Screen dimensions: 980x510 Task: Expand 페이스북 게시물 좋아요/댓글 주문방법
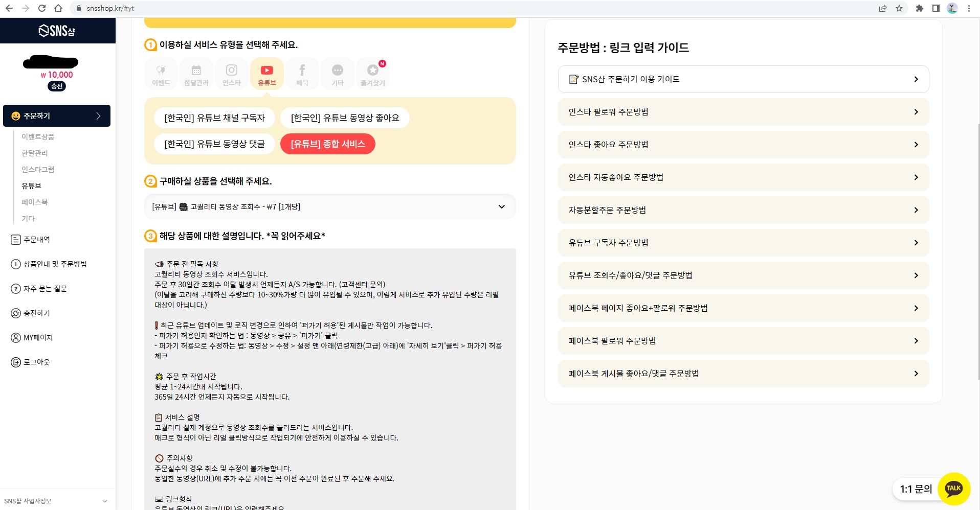[743, 374]
